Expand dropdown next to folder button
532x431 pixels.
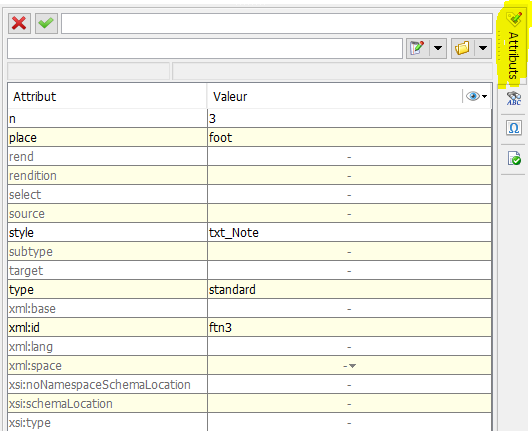(483, 48)
